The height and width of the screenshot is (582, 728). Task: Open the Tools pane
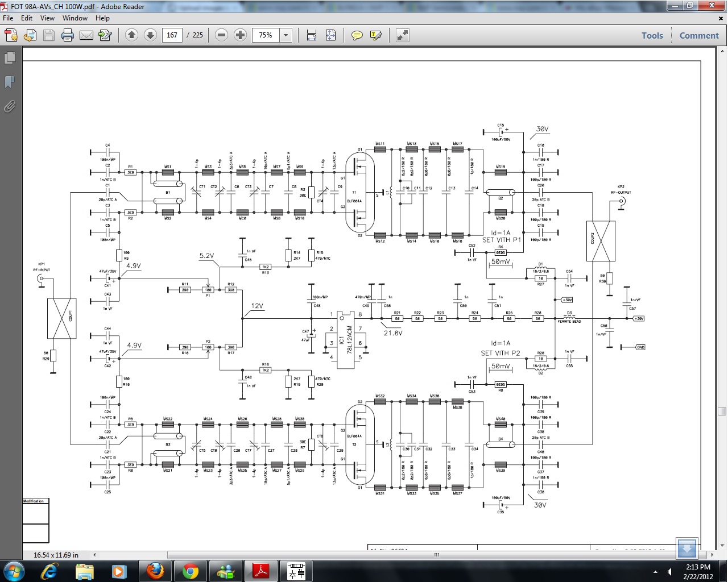click(x=652, y=35)
